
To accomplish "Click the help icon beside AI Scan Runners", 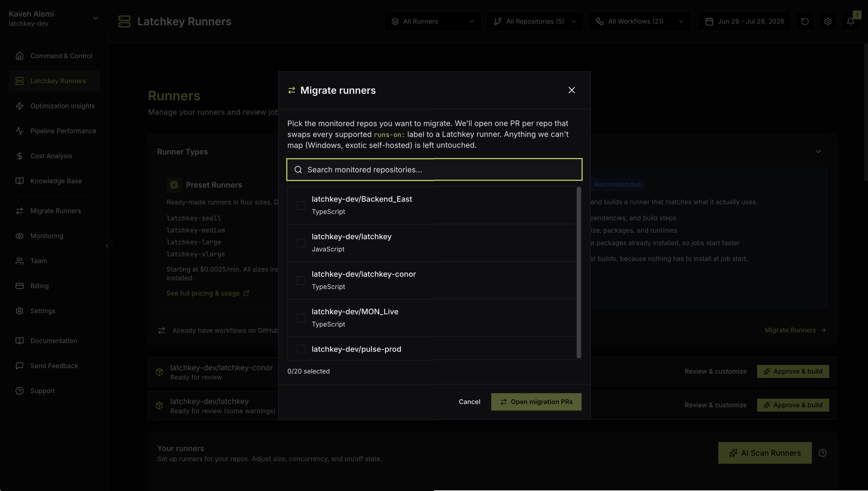I will [822, 453].
